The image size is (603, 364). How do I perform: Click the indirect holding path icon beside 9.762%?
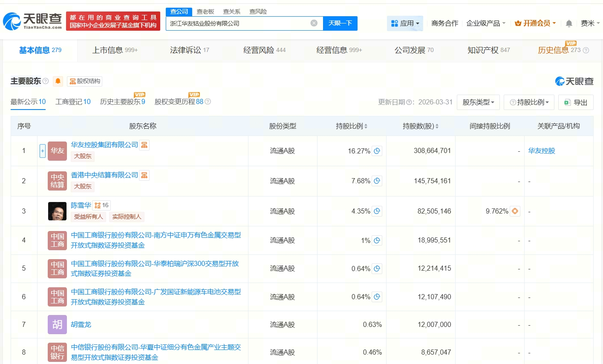tap(515, 211)
